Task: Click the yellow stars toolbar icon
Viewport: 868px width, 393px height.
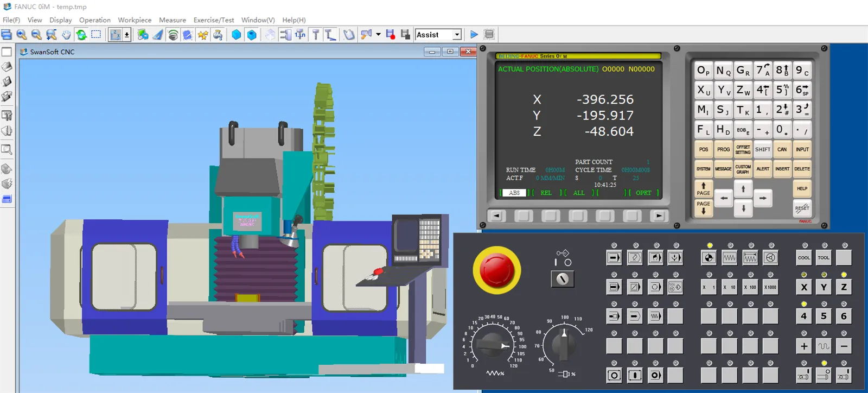Action: (x=203, y=35)
